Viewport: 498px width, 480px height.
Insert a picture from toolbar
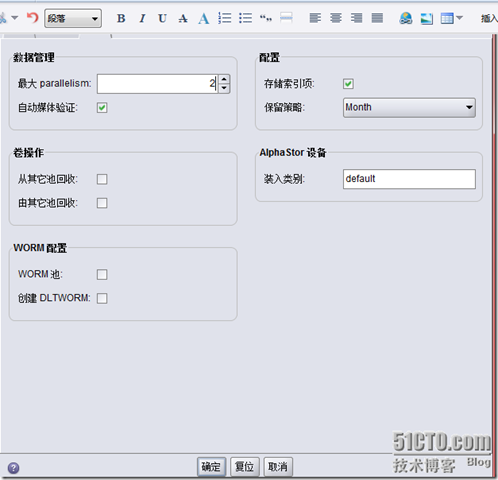pos(427,18)
